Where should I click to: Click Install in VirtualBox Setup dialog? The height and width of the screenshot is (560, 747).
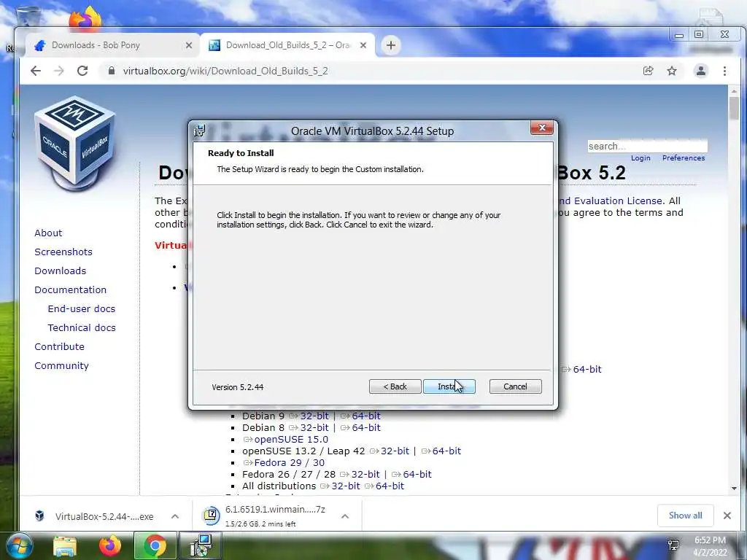pos(449,386)
